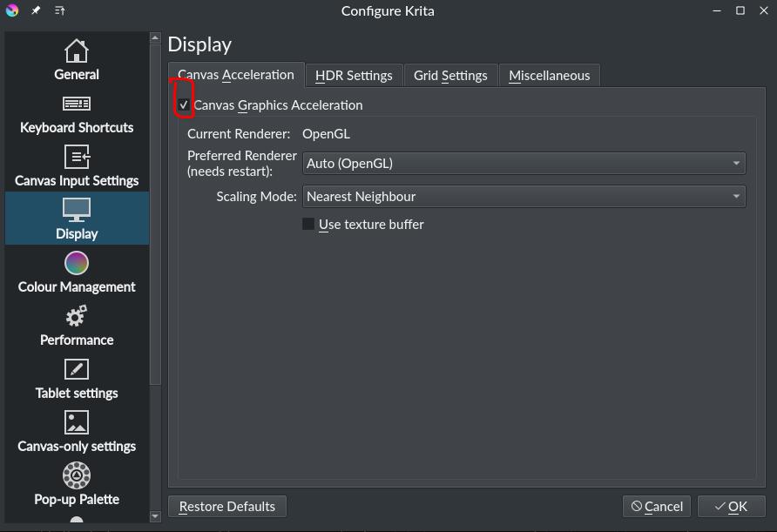Image resolution: width=777 pixels, height=532 pixels.
Task: Switch to the HDR Settings tab
Action: pos(354,75)
